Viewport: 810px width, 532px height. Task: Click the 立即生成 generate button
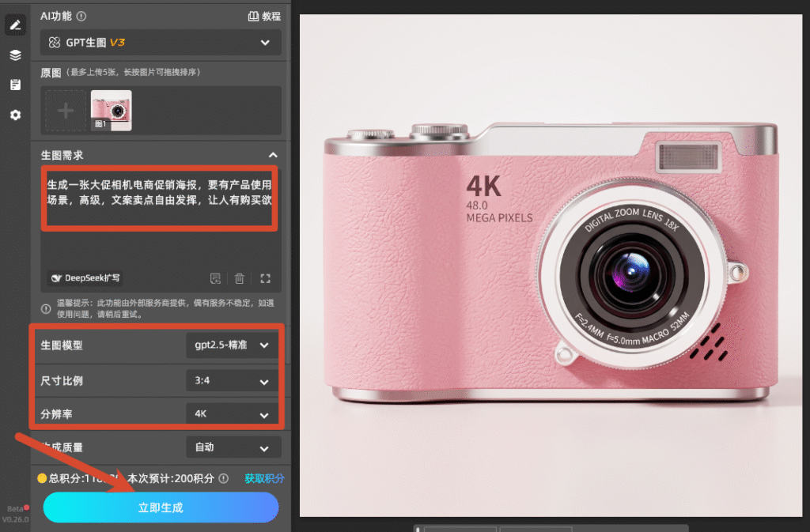161,507
